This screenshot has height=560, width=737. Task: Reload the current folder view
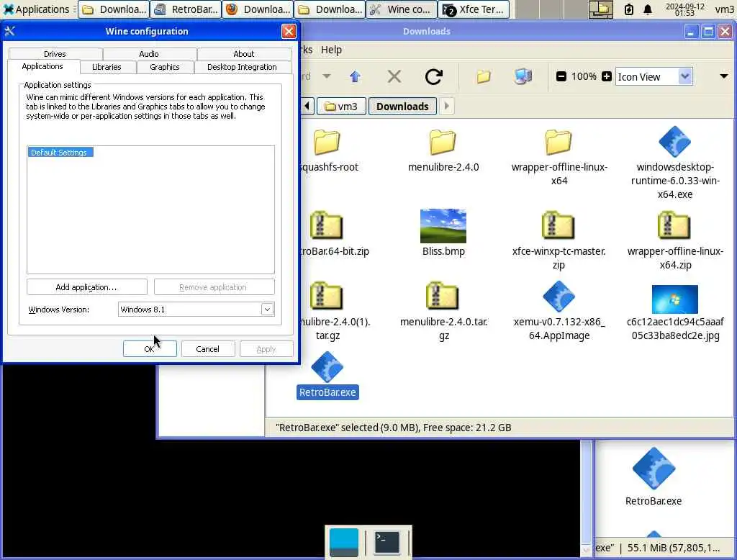pyautogui.click(x=433, y=76)
